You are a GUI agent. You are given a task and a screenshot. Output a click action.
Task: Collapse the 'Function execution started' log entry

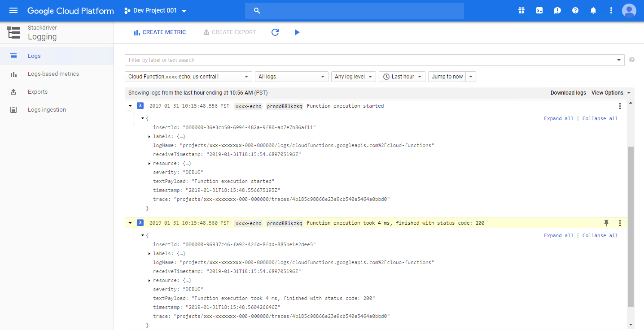tap(130, 106)
